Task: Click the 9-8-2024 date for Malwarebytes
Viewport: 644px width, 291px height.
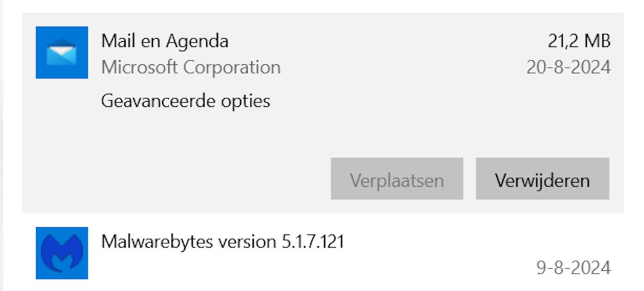Action: (x=573, y=267)
